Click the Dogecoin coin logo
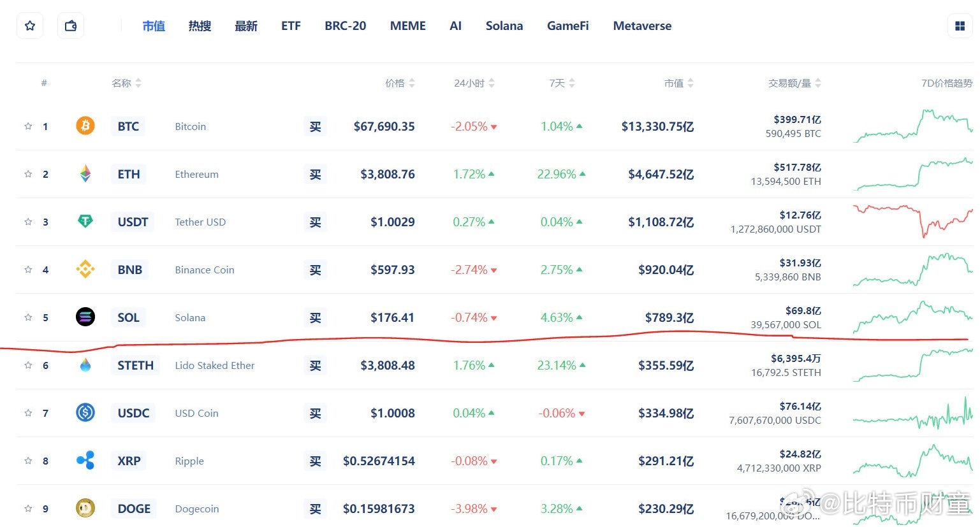980x527 pixels. 85,508
